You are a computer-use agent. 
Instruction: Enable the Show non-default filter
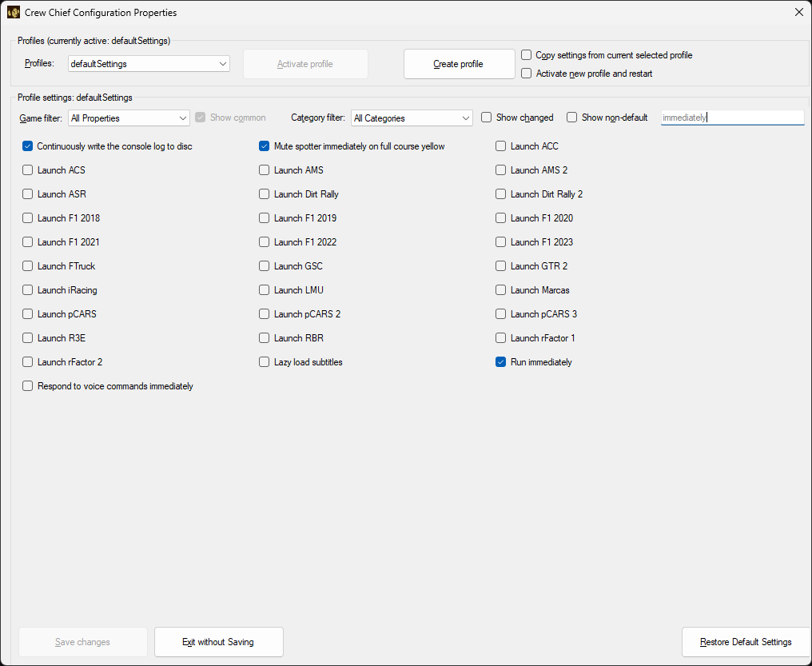[x=571, y=117]
